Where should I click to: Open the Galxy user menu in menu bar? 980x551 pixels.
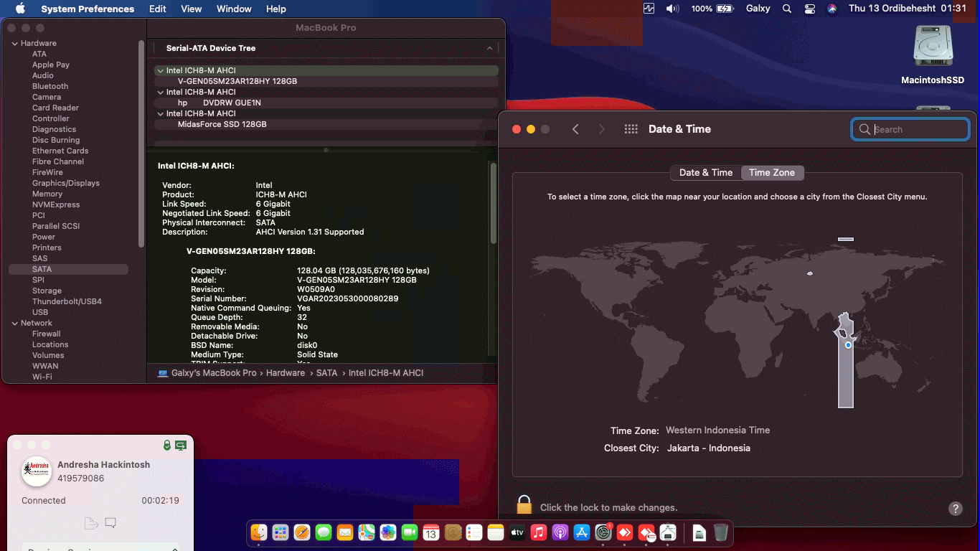click(x=758, y=9)
